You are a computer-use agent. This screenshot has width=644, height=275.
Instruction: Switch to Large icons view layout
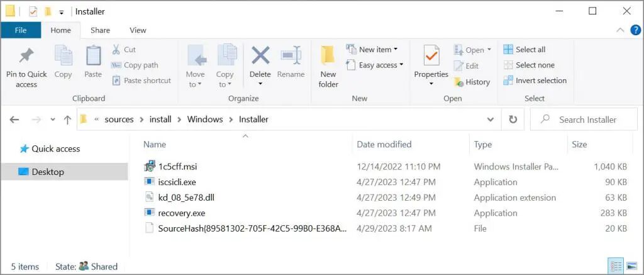point(631,266)
